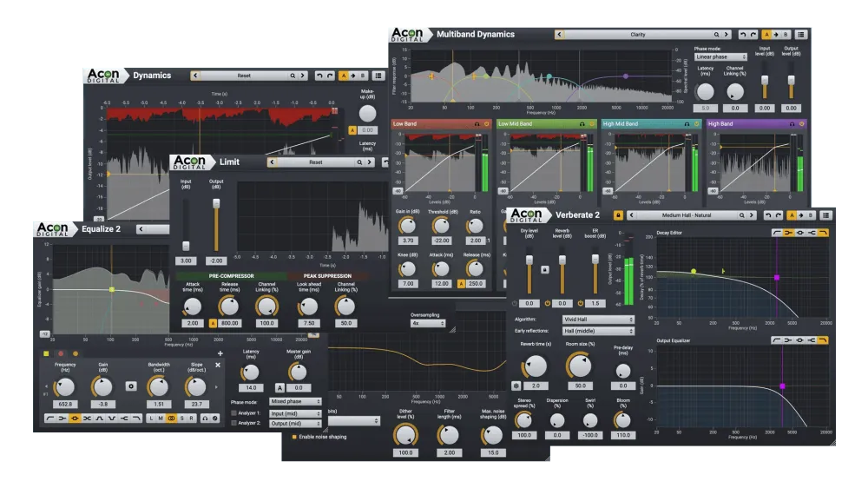Open Clarity preset list in Multiband Dynamics
The width and height of the screenshot is (868, 488).
click(638, 35)
